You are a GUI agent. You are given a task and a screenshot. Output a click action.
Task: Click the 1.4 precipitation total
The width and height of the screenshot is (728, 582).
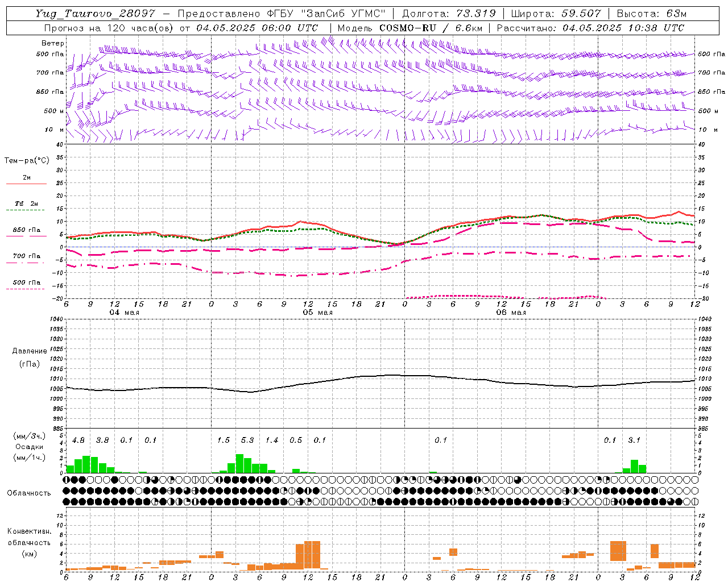click(x=272, y=440)
